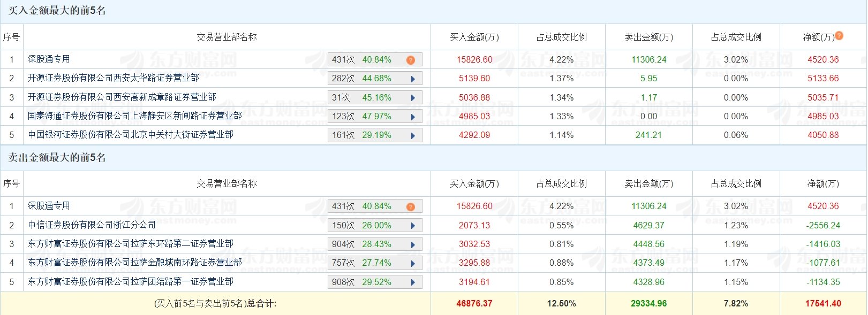The image size is (868, 315).
Task: Click the 431次 40.84% box in the buy list
Action: click(375, 60)
